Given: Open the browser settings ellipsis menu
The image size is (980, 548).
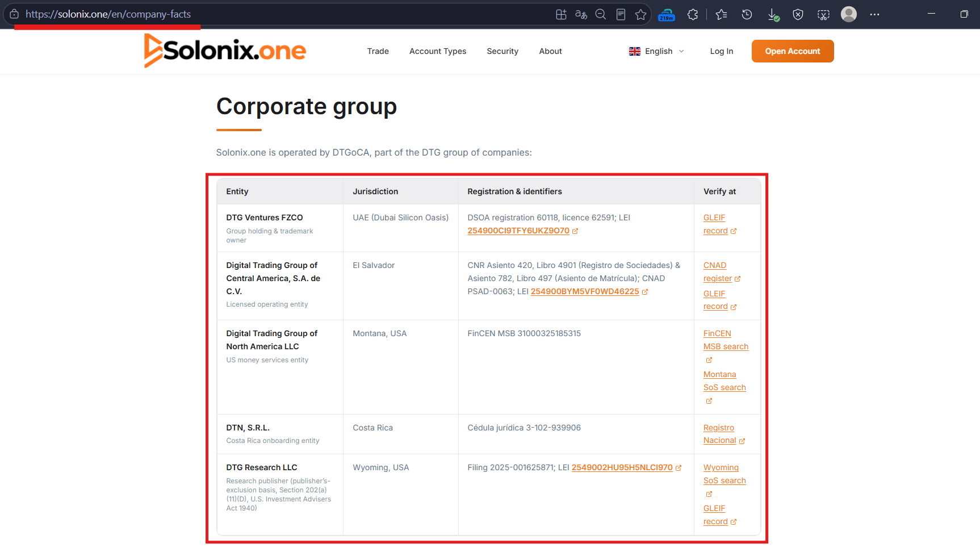Looking at the screenshot, I should tap(874, 14).
